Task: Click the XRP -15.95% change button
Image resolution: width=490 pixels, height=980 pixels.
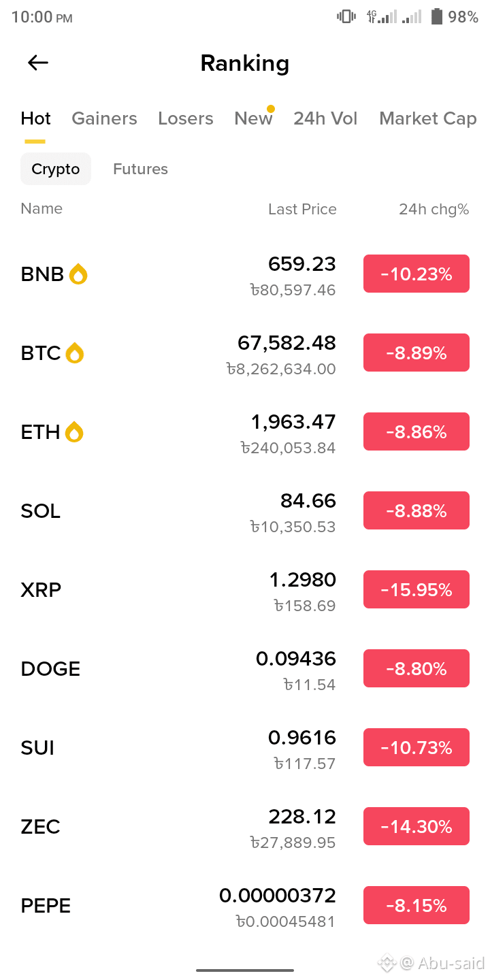Action: point(416,589)
